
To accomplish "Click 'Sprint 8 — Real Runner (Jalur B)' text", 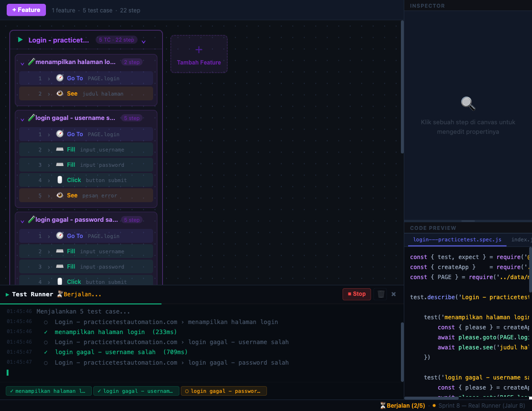I will coord(481,406).
